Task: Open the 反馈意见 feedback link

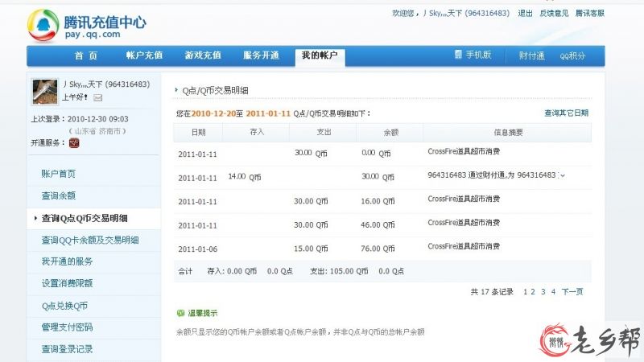Action: coord(554,14)
